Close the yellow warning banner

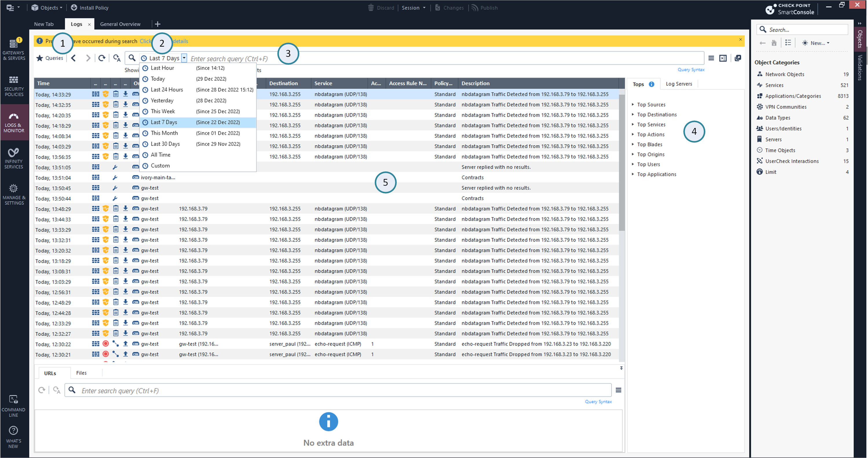coord(741,39)
